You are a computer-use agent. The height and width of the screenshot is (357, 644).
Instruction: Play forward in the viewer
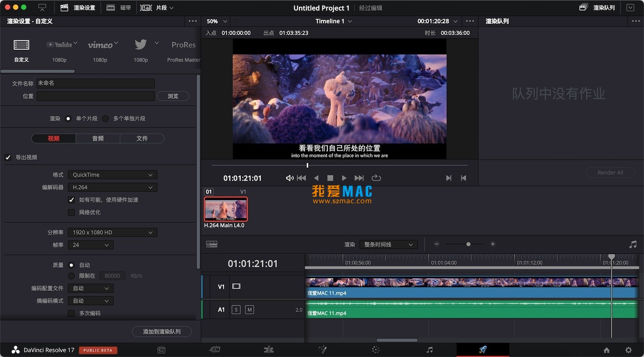coord(344,178)
